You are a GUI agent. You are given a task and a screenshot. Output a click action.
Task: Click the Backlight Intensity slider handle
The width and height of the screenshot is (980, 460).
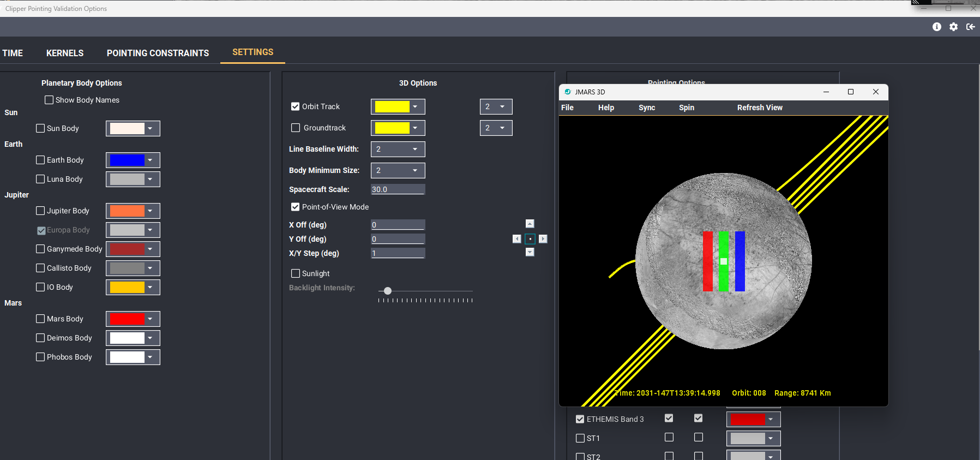(x=388, y=291)
